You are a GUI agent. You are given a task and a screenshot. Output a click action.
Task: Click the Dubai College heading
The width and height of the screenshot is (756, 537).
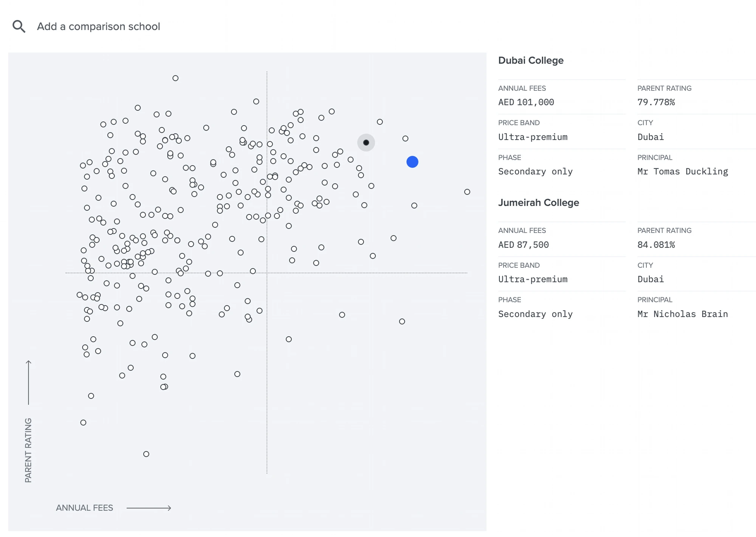click(x=531, y=61)
